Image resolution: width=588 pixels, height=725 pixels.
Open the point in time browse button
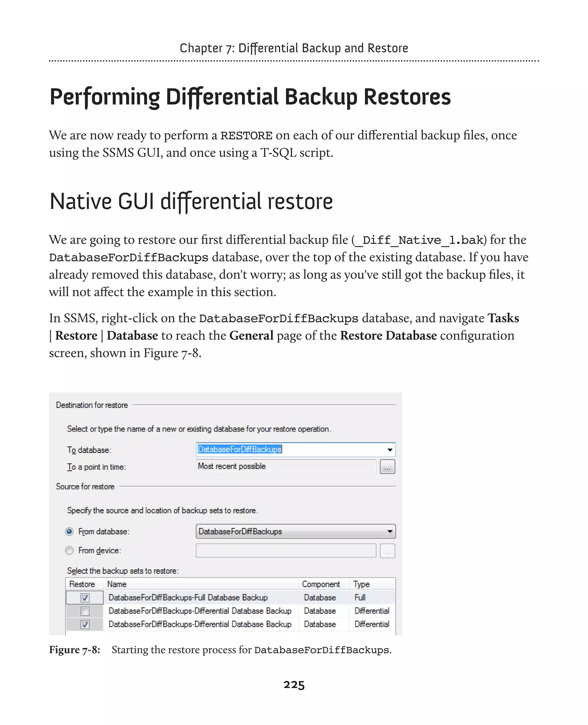[x=388, y=467]
